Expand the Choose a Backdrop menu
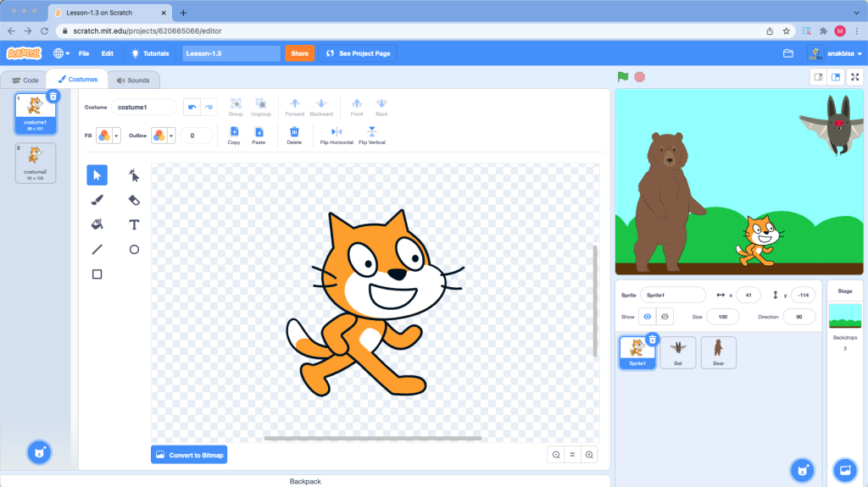 tap(845, 470)
